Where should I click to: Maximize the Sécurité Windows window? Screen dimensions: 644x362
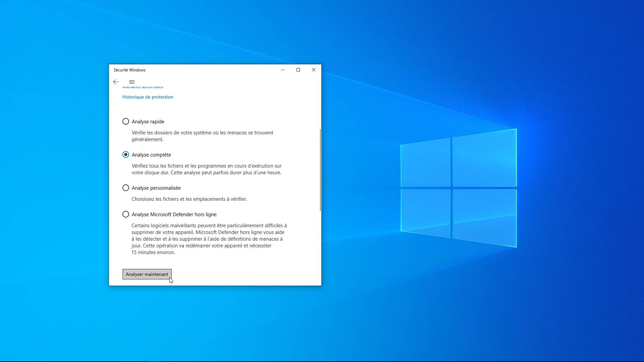(298, 70)
